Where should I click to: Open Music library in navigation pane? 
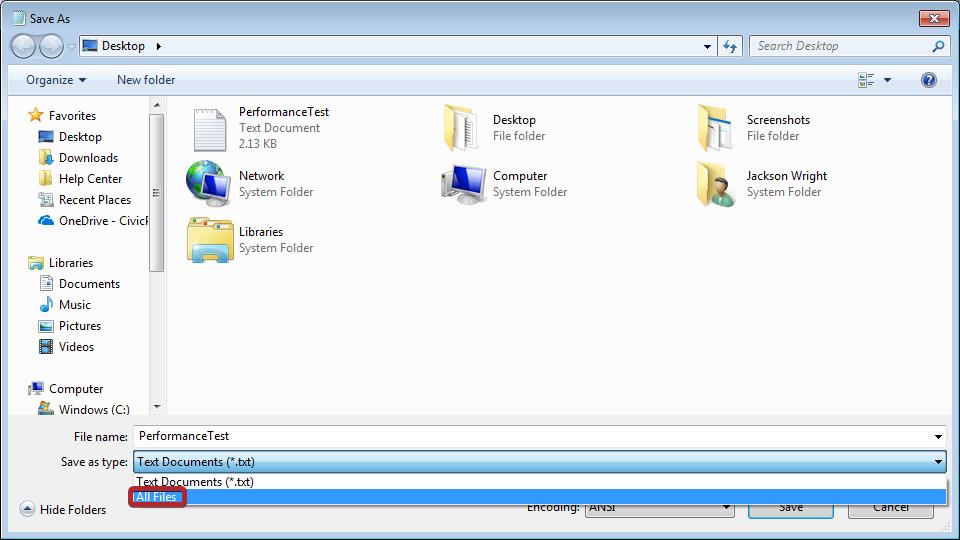click(74, 304)
